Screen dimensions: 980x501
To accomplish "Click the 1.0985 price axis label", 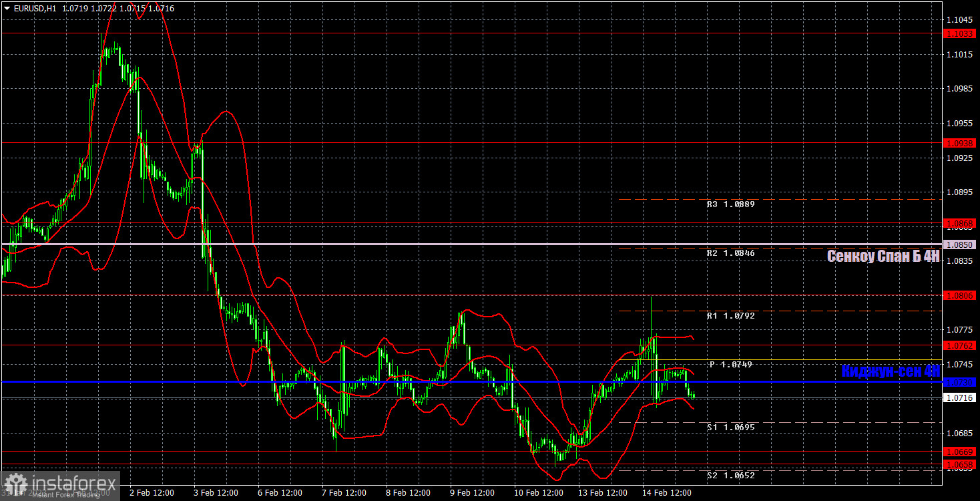I will (x=960, y=89).
